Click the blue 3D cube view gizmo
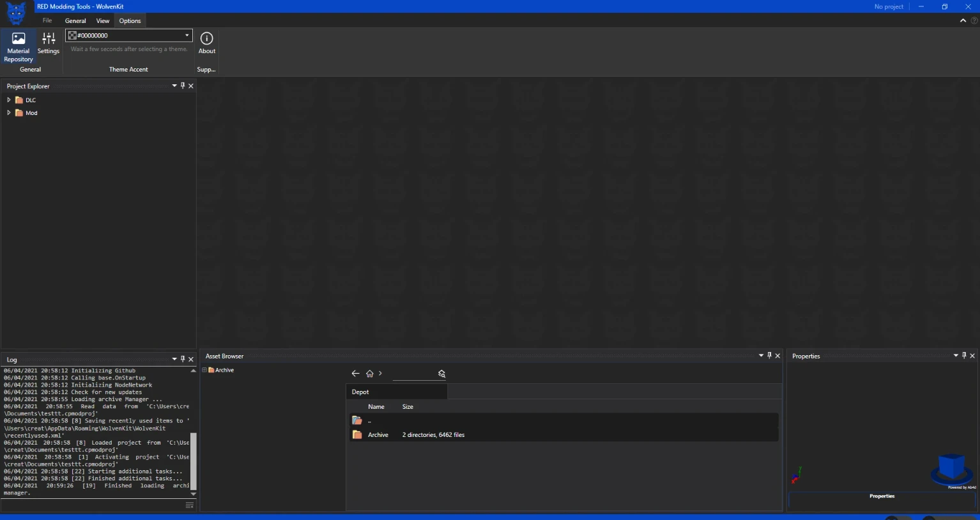Viewport: 980px width, 520px height. pos(952,470)
